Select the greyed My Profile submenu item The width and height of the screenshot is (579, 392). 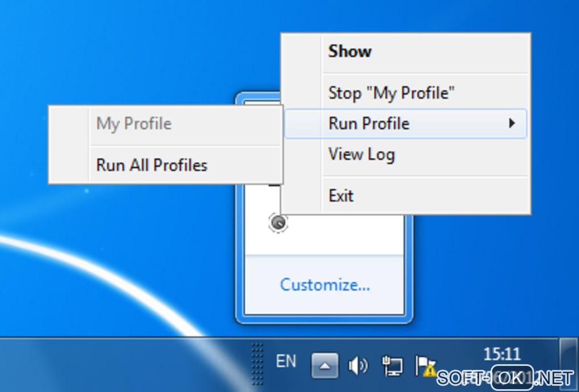[x=165, y=124]
